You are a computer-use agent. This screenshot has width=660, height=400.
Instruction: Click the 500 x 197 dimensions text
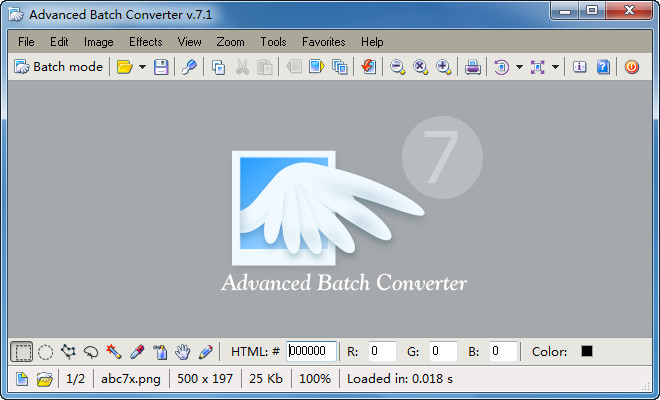pyautogui.click(x=205, y=379)
